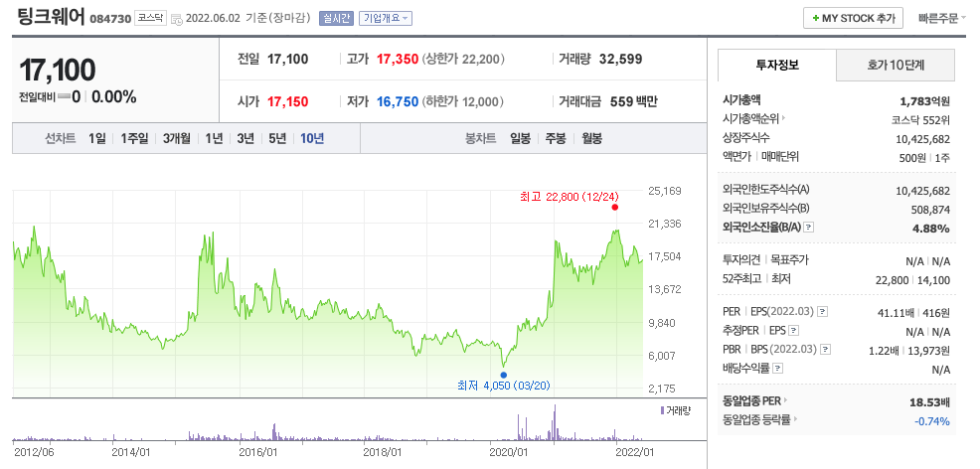Click the 외국인소진율 value 4.88%

coord(931,229)
